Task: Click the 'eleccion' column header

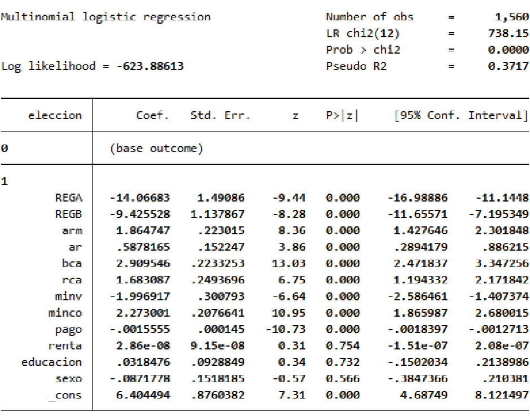Action: tap(55, 116)
